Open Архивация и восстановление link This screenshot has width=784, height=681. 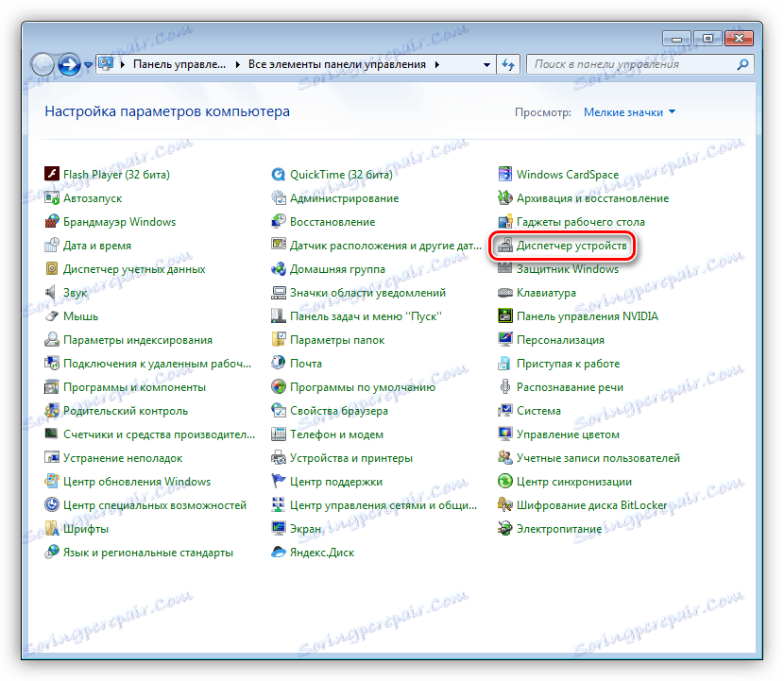pos(592,198)
